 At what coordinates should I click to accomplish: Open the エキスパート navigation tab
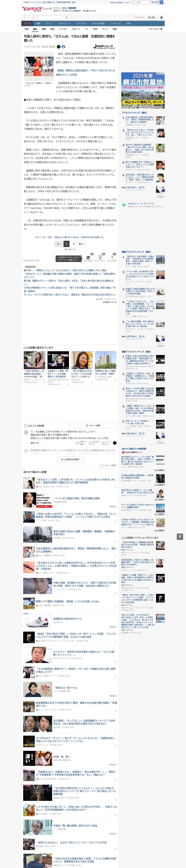coord(64,24)
